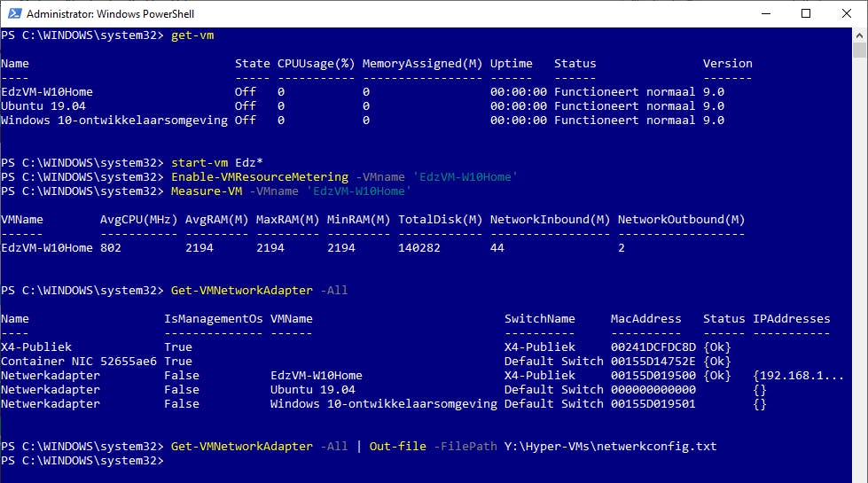Click the 'Administrator: Windows PowerShell' title text
868x483 pixels.
(x=110, y=14)
